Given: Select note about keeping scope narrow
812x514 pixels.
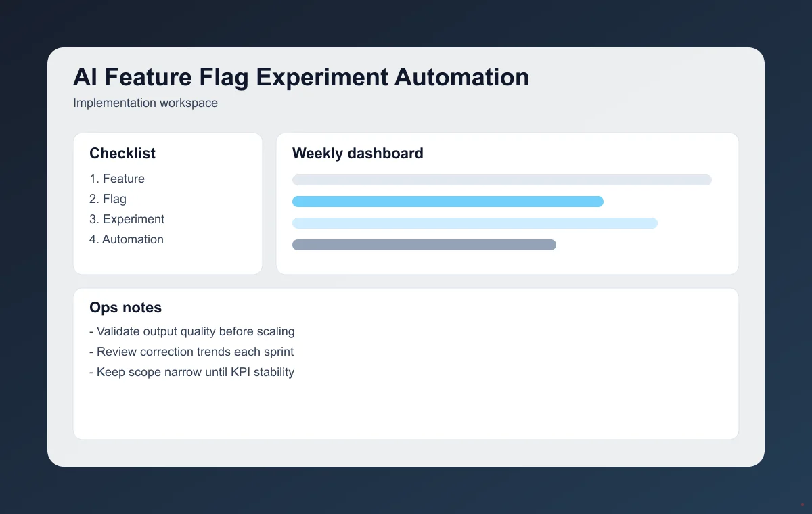Looking at the screenshot, I should click(x=192, y=372).
